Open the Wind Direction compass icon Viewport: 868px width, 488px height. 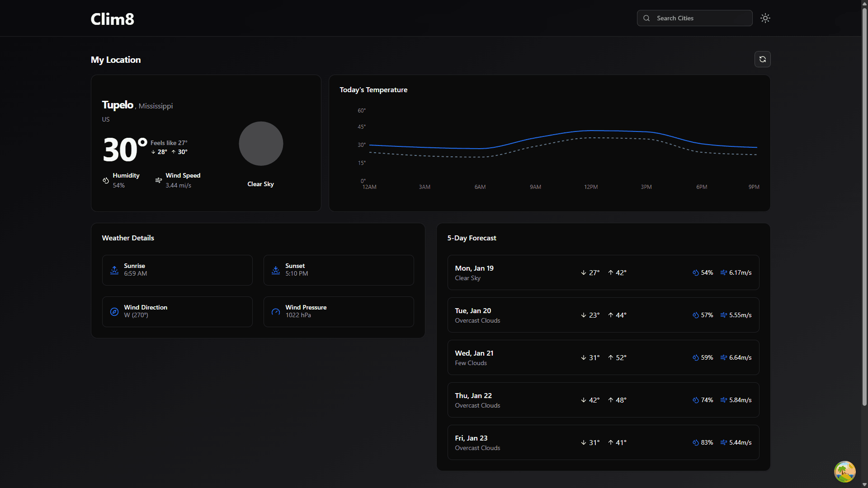coord(114,312)
